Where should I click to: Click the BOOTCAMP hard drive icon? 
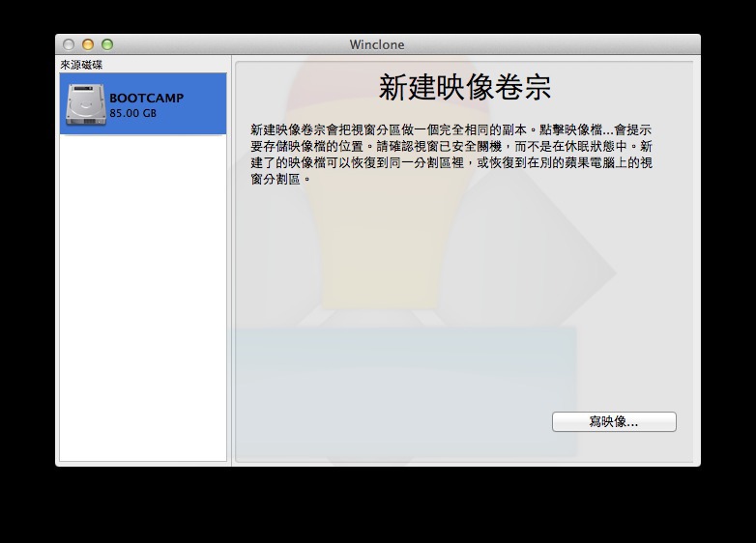coord(86,104)
